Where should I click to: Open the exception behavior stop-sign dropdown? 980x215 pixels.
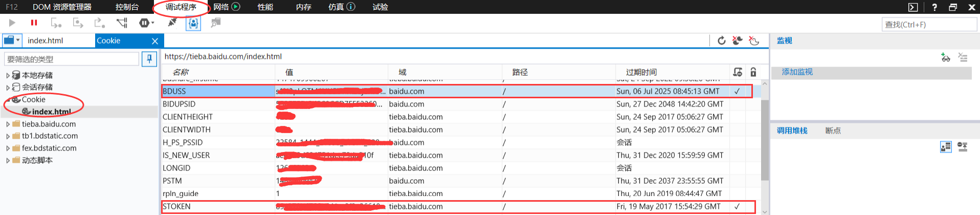[x=146, y=23]
